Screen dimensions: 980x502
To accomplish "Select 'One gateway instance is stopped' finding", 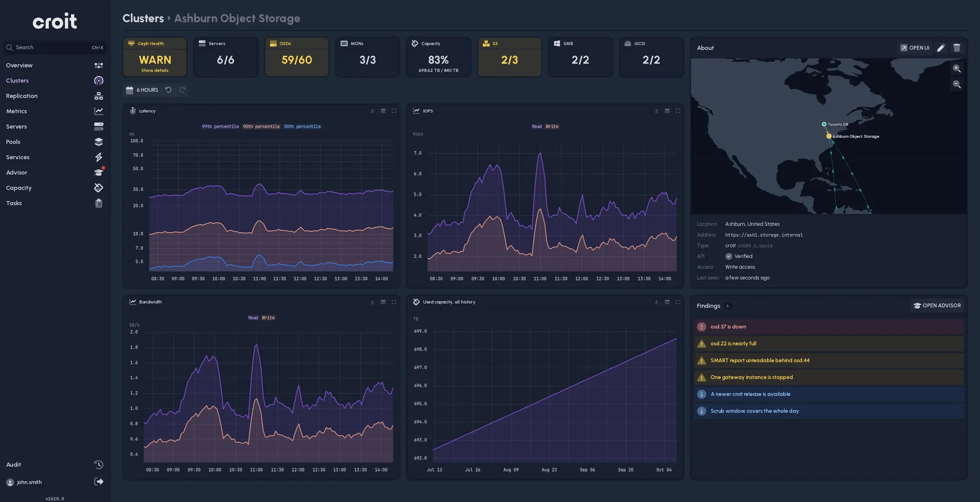I will tap(829, 377).
